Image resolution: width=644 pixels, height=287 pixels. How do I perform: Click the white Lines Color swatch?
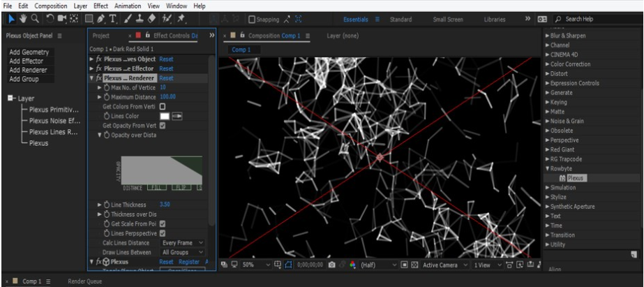[x=165, y=116]
